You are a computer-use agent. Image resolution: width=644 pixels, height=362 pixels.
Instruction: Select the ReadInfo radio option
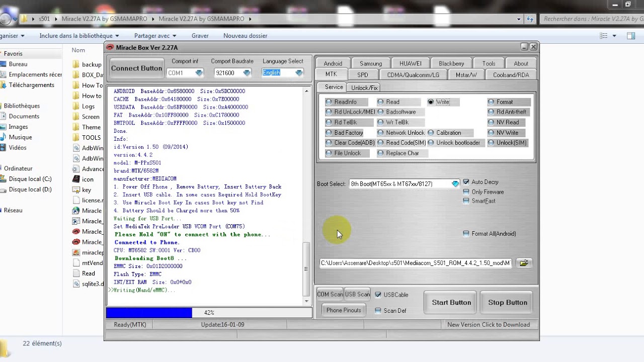coord(329,102)
